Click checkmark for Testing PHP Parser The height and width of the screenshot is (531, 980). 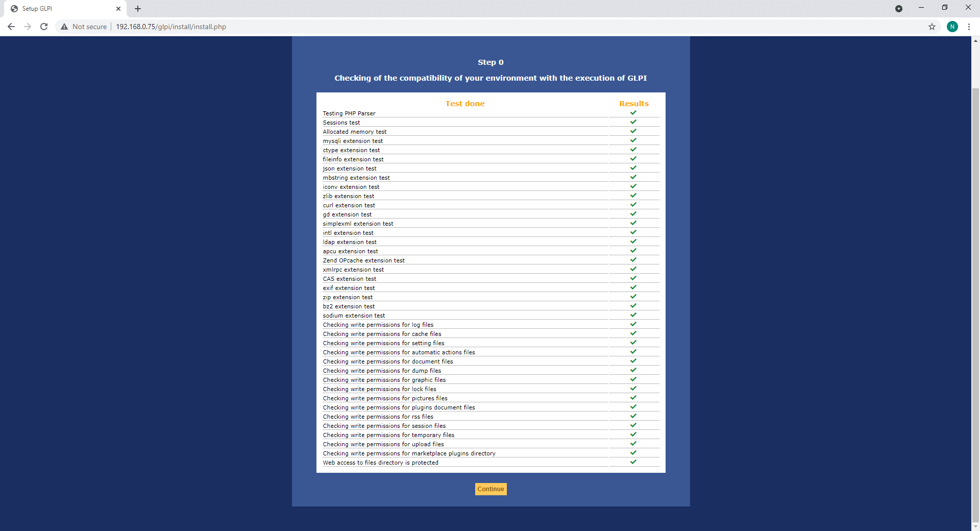coord(633,113)
